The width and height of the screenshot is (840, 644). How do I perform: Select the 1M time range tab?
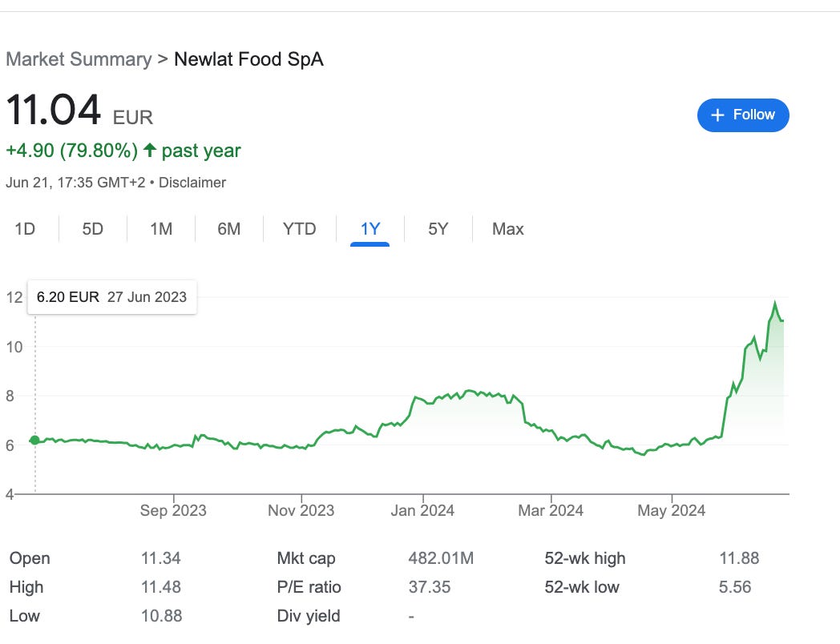[x=161, y=229]
